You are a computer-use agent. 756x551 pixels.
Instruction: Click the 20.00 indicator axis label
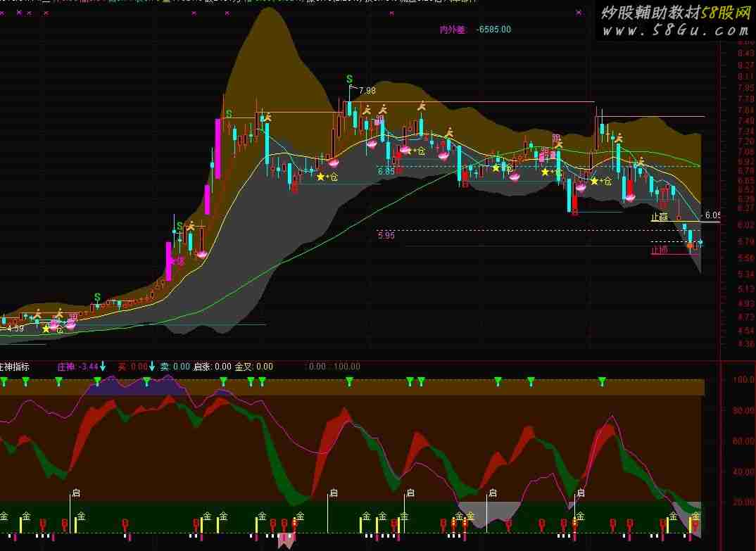tap(743, 502)
